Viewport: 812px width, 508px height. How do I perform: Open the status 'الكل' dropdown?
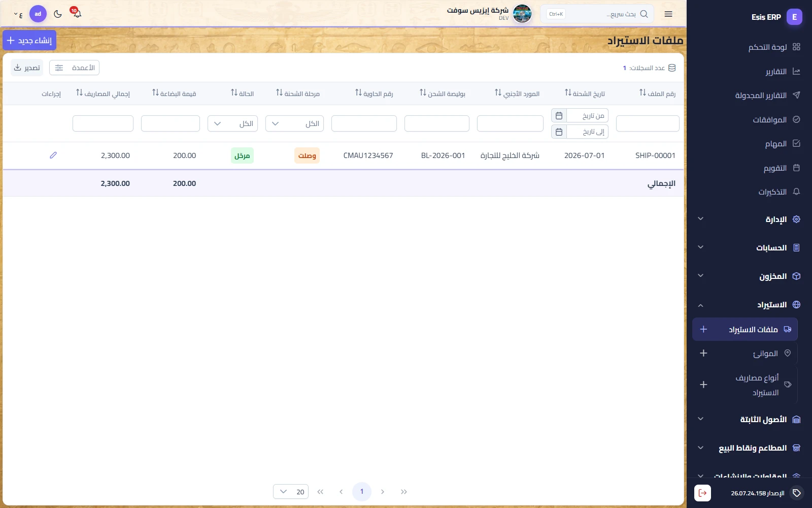click(232, 123)
